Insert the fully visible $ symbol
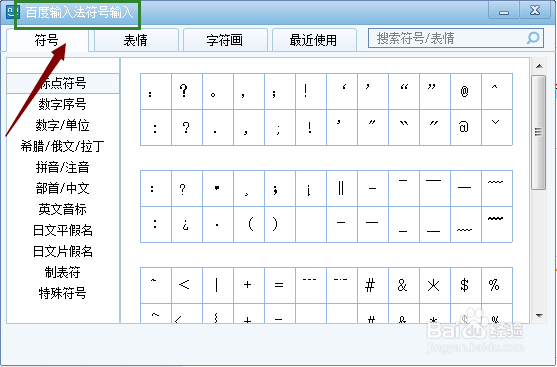Viewport: 557px width, 367px height. (x=466, y=285)
